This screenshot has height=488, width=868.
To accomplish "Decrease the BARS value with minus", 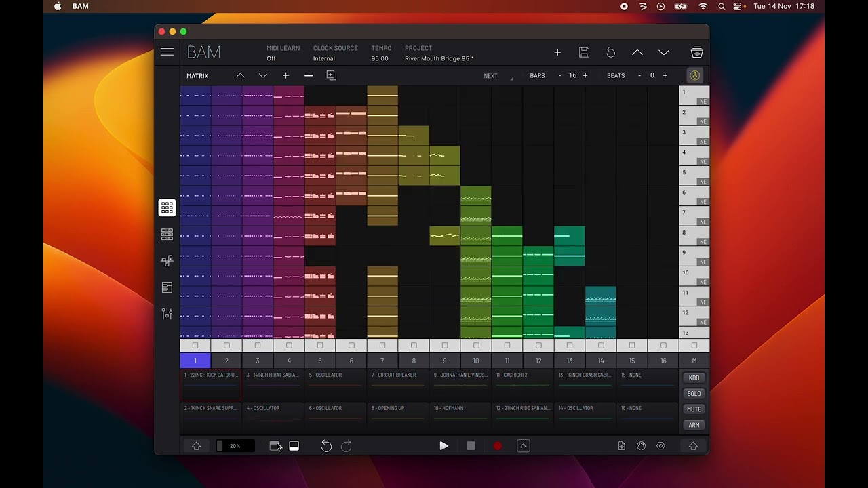I will click(559, 75).
